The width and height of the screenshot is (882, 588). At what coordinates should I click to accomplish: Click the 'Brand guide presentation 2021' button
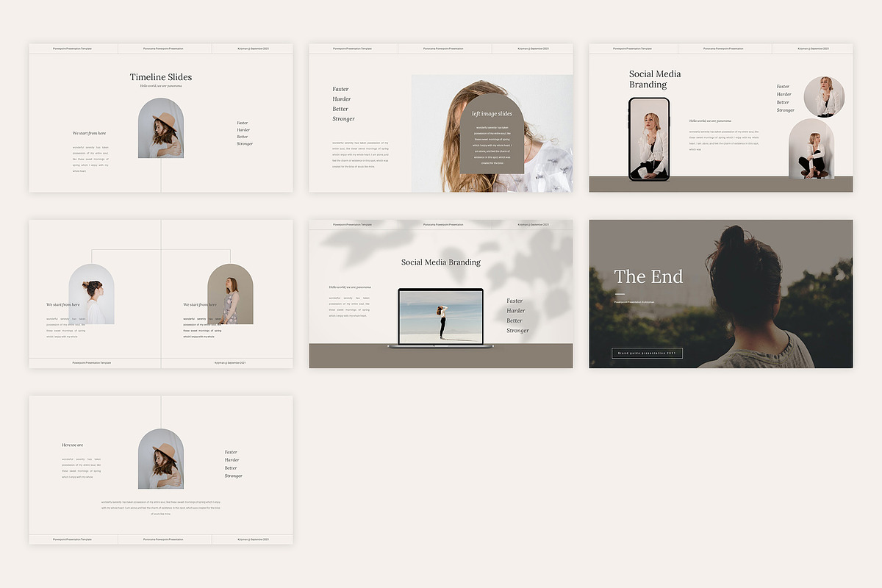click(x=647, y=354)
